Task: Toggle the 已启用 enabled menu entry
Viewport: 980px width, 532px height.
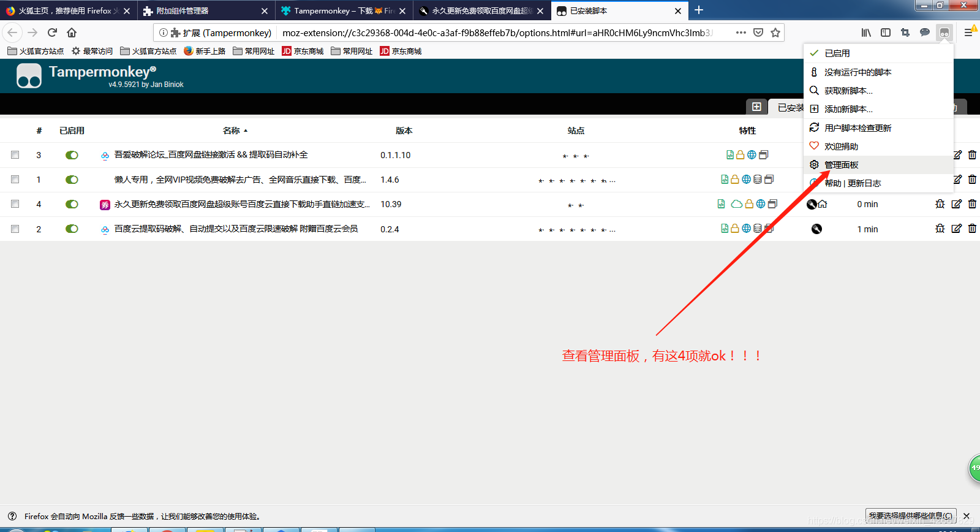Action: click(x=878, y=53)
